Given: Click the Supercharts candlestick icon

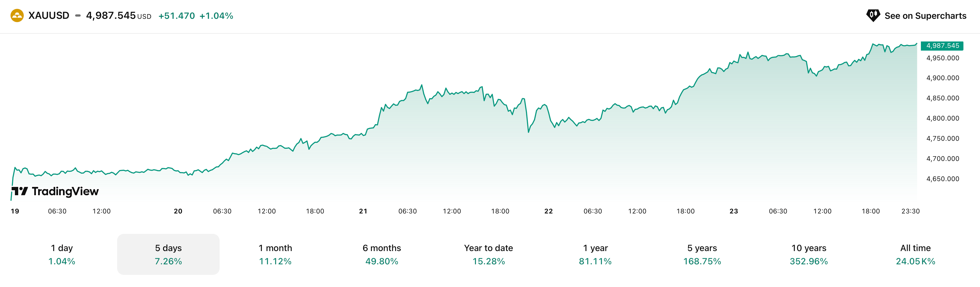Looking at the screenshot, I should 873,15.
